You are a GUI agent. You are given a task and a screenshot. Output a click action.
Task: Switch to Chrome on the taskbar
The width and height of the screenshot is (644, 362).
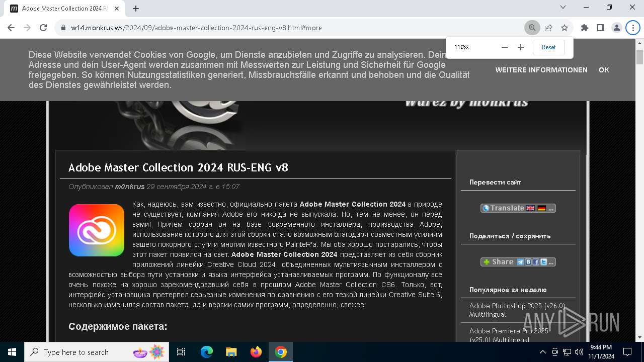tap(281, 352)
